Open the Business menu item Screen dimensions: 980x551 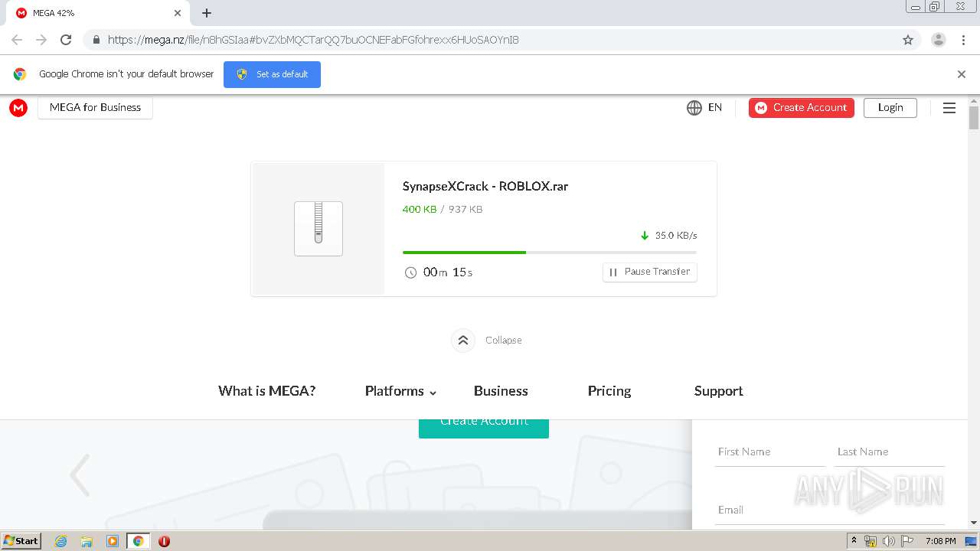pos(501,391)
